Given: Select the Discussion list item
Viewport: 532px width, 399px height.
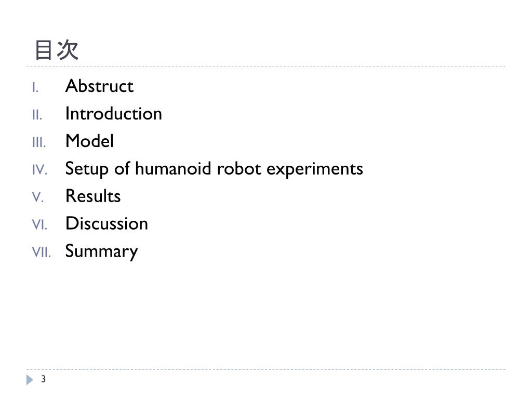Looking at the screenshot, I should tap(107, 223).
